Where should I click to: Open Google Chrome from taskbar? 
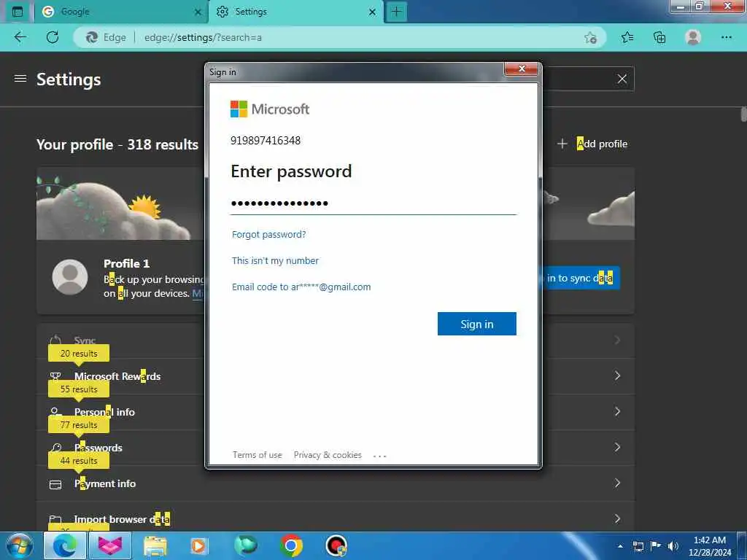click(x=291, y=545)
